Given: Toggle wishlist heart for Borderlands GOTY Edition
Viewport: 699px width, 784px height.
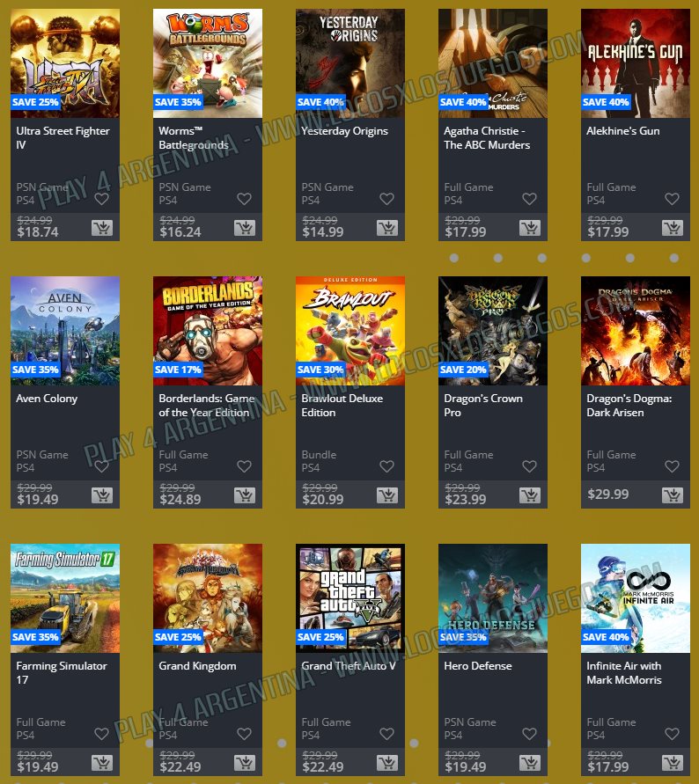Looking at the screenshot, I should click(244, 466).
